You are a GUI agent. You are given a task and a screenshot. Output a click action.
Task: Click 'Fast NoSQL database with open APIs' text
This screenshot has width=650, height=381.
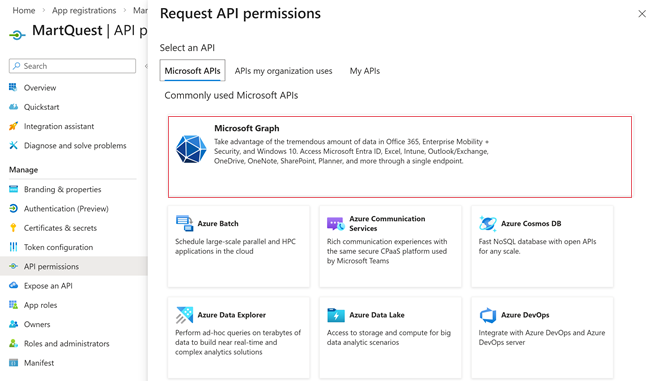[x=537, y=246]
